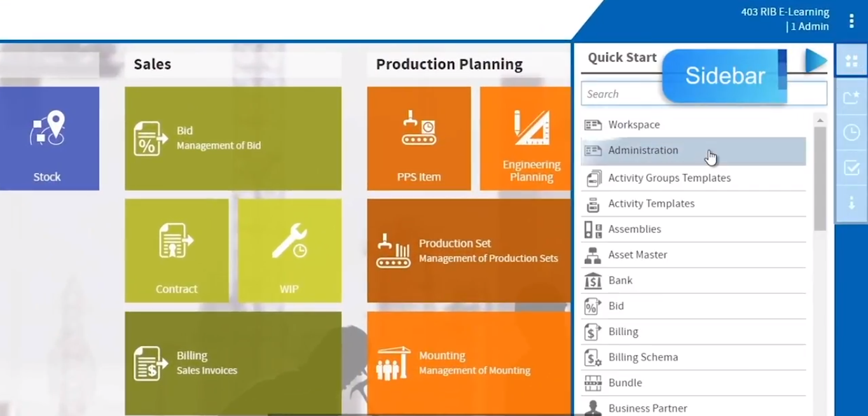Open the favorites folder-star sidebar icon
The width and height of the screenshot is (868, 416).
coord(851,97)
